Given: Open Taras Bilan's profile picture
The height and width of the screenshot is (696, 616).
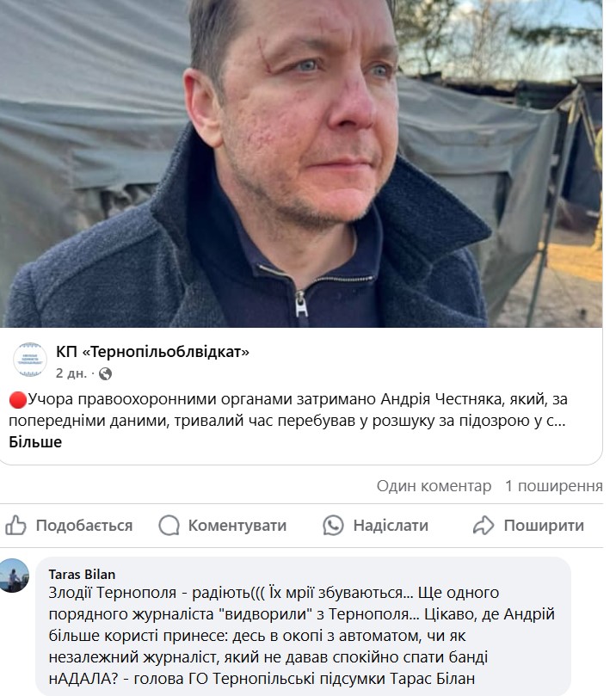Looking at the screenshot, I should (x=14, y=575).
